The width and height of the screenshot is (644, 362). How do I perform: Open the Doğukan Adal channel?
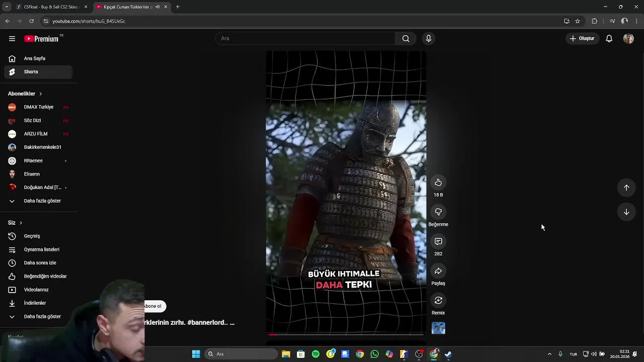[x=38, y=188]
